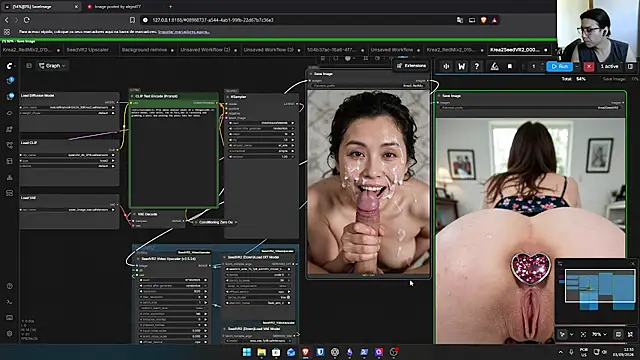640x360 pixels.
Task: Open the Brave browser taskbar icon
Action: [x=306, y=352]
